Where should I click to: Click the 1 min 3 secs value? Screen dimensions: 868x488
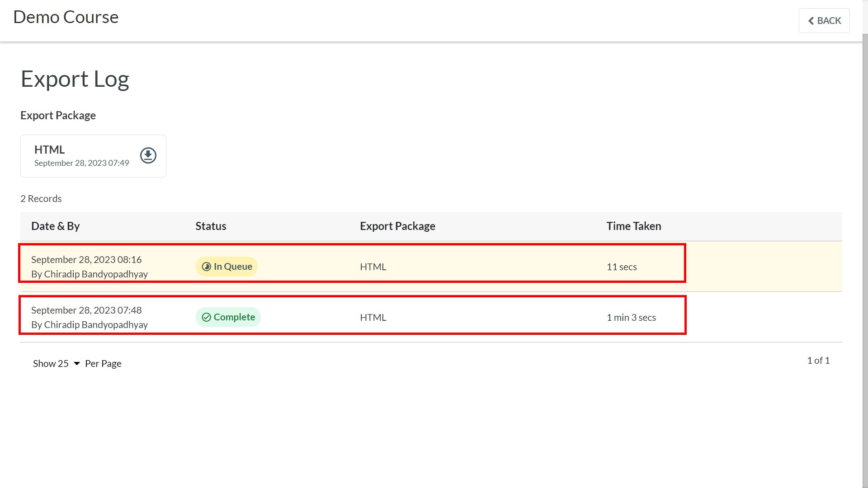pyautogui.click(x=631, y=318)
